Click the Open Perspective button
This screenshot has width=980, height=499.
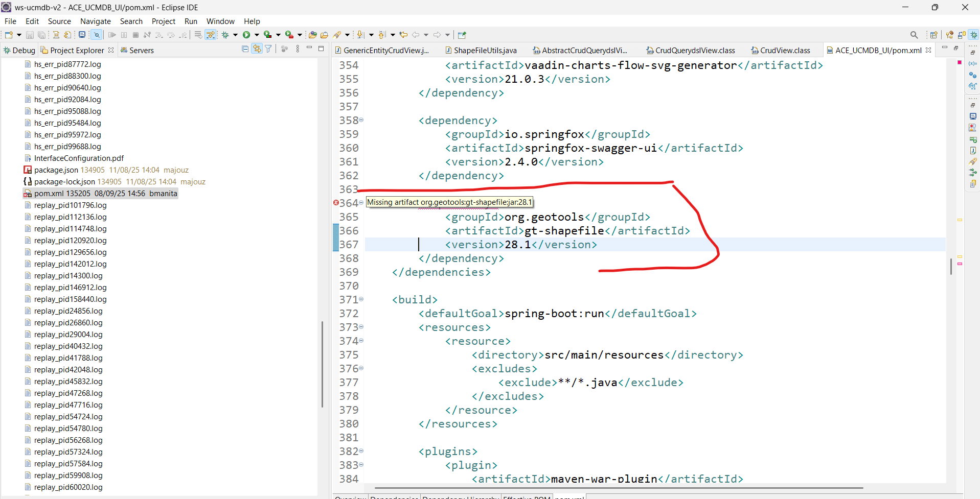coord(934,35)
